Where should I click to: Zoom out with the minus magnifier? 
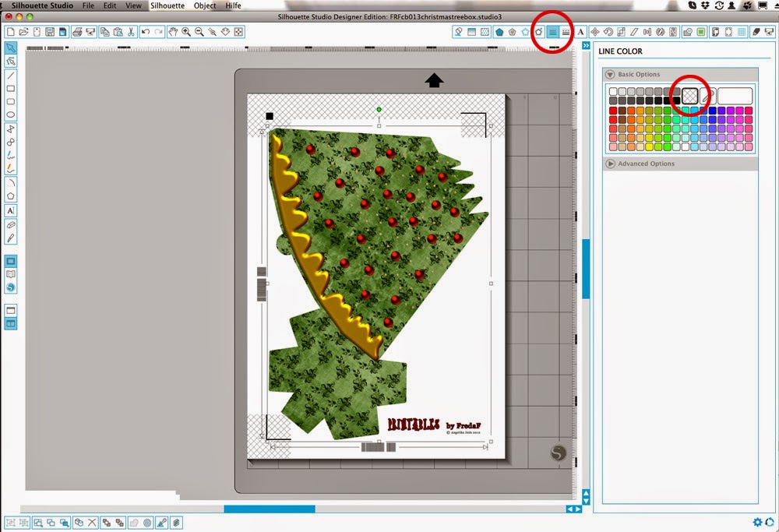(x=199, y=32)
